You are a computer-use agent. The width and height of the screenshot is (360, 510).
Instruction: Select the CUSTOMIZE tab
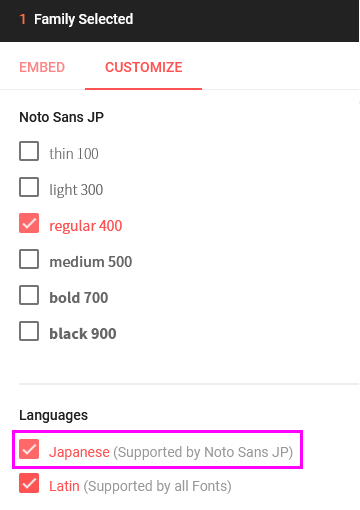tap(144, 67)
